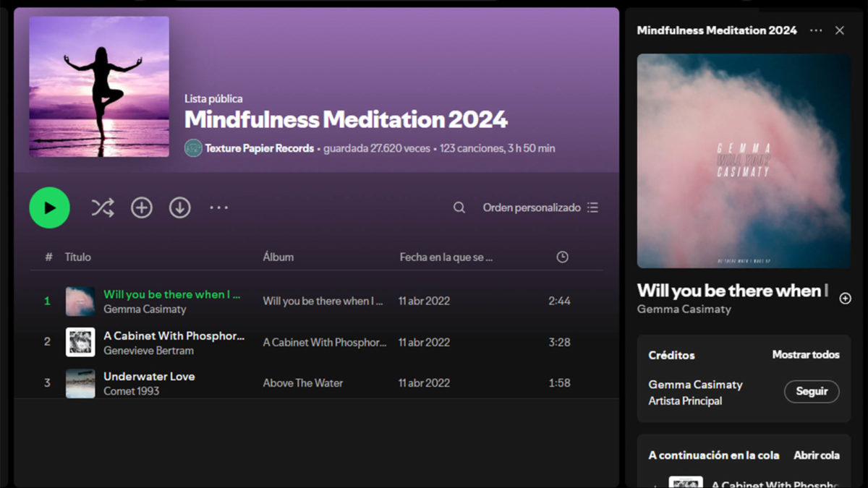The image size is (868, 488).
Task: Open Comet 1993 artist link
Action: [131, 391]
